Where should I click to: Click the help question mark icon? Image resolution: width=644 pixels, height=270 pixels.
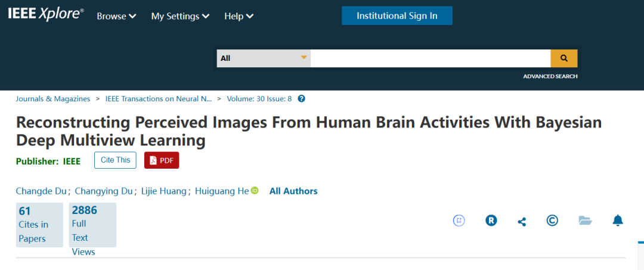tap(301, 99)
